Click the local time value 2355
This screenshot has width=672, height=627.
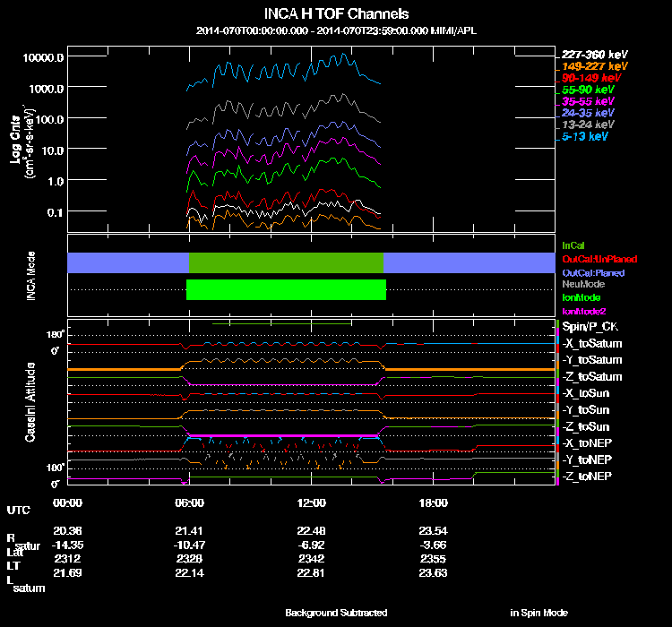pos(434,559)
